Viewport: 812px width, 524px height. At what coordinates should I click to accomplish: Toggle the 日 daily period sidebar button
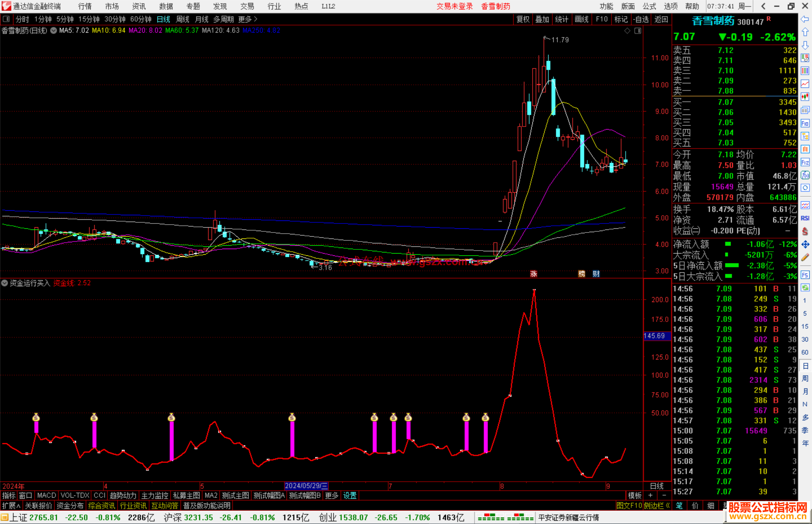pyautogui.click(x=805, y=366)
